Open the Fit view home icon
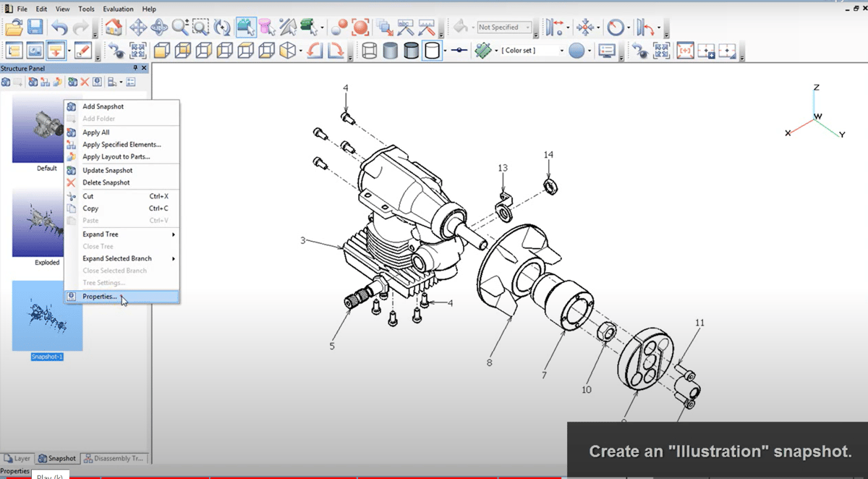 pyautogui.click(x=114, y=27)
